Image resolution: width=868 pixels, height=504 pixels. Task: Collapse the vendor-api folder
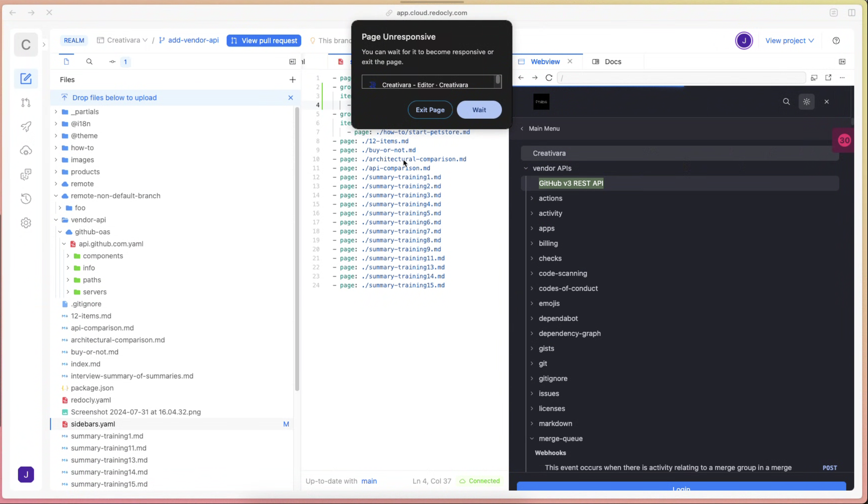point(56,220)
